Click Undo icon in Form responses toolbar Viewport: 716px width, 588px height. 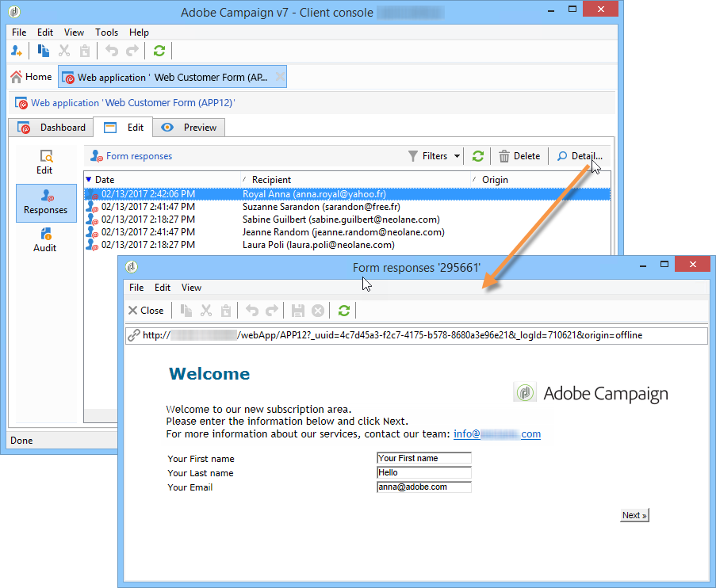(252, 311)
